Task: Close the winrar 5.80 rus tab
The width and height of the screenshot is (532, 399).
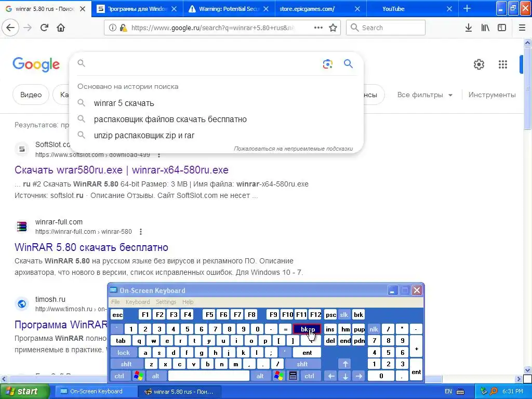Action: tap(83, 9)
